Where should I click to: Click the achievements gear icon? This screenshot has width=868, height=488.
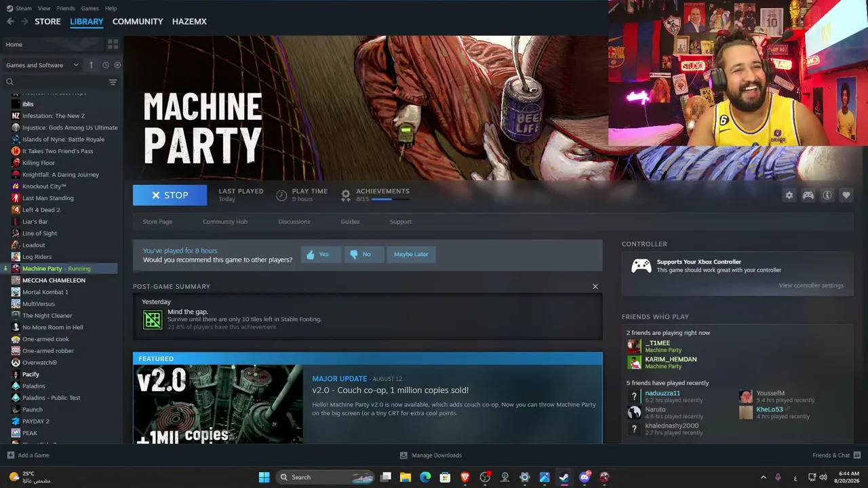pyautogui.click(x=346, y=195)
